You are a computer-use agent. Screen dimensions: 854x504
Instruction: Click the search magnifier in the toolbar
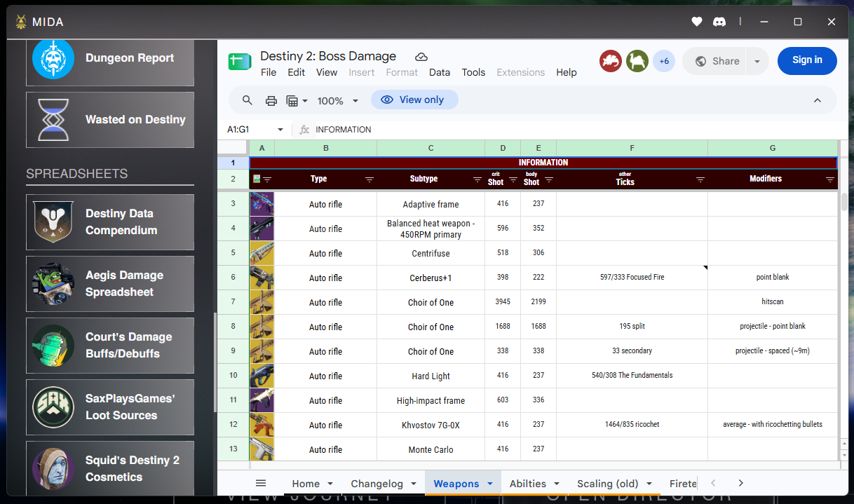[248, 100]
